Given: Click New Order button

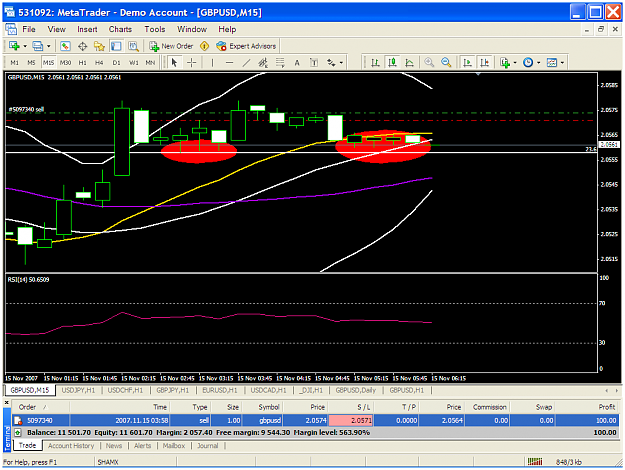Looking at the screenshot, I should (x=171, y=46).
